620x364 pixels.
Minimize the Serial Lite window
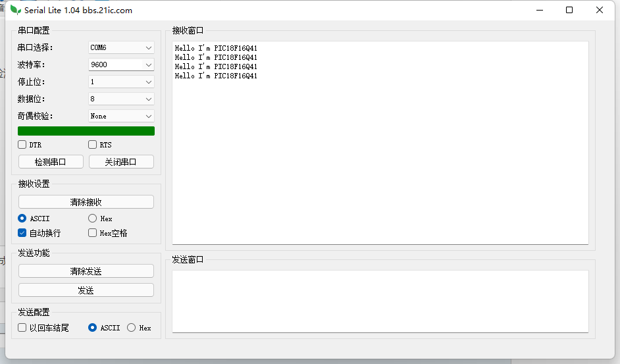540,10
